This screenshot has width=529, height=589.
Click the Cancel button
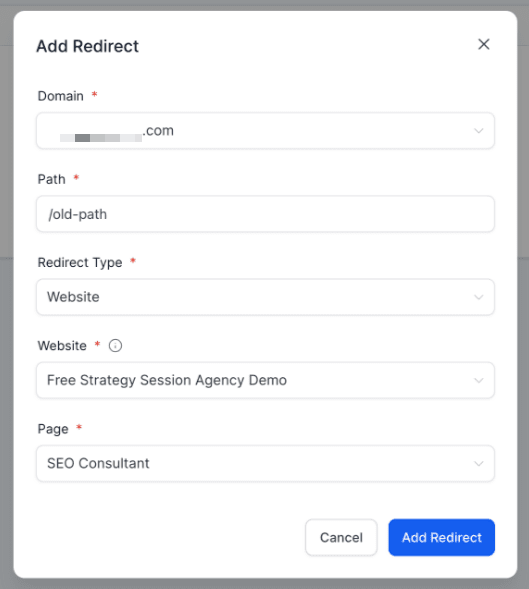pyautogui.click(x=341, y=538)
